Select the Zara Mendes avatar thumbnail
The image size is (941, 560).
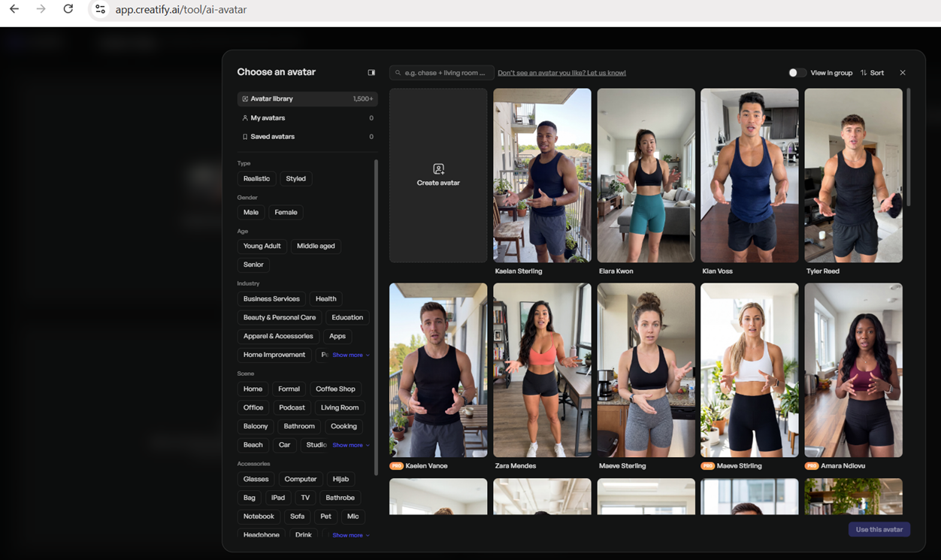pos(542,370)
